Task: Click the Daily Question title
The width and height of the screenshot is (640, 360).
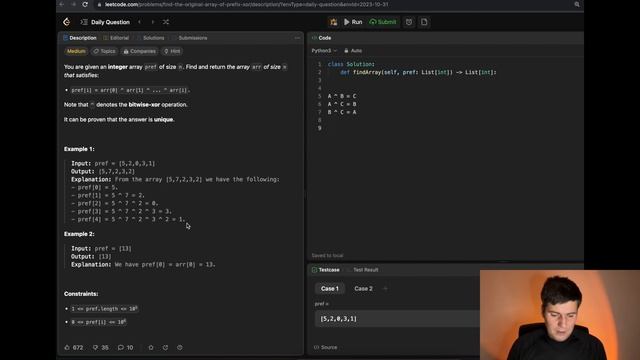Action: (x=110, y=22)
